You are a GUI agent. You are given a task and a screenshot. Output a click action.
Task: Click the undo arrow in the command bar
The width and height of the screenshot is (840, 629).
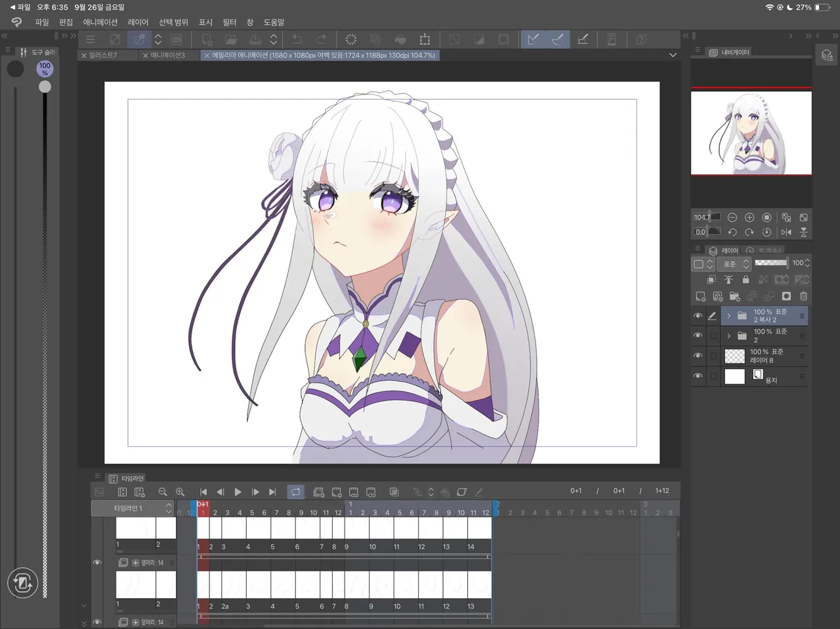297,39
